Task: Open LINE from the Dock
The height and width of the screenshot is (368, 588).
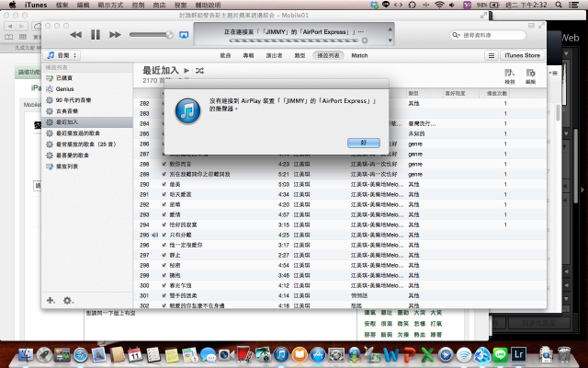Action: pos(500,354)
